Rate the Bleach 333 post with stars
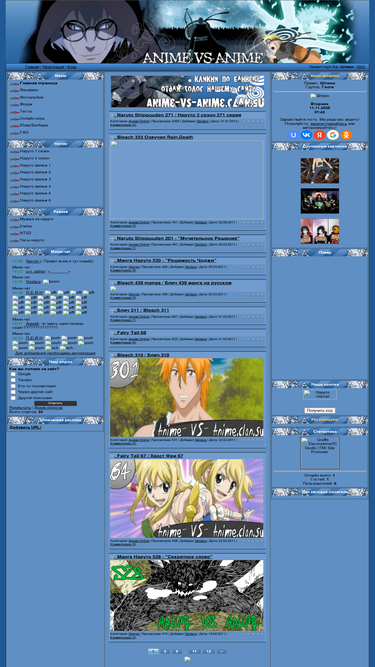The image size is (375, 667). click(x=253, y=222)
